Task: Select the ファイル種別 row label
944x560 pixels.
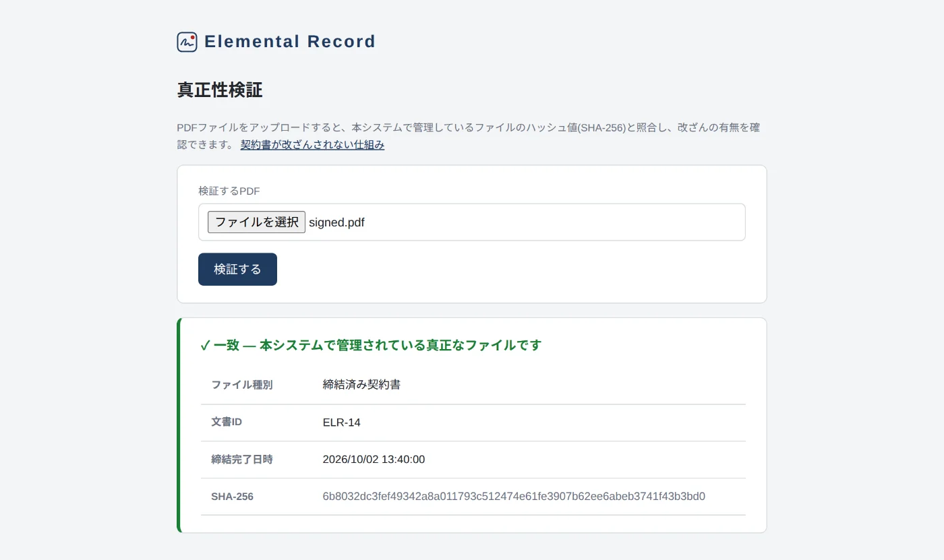Action: click(x=242, y=385)
